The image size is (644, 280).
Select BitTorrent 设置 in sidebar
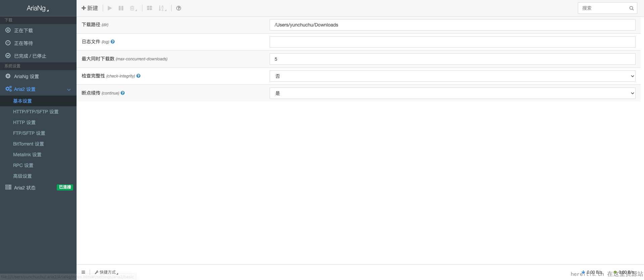click(x=29, y=144)
